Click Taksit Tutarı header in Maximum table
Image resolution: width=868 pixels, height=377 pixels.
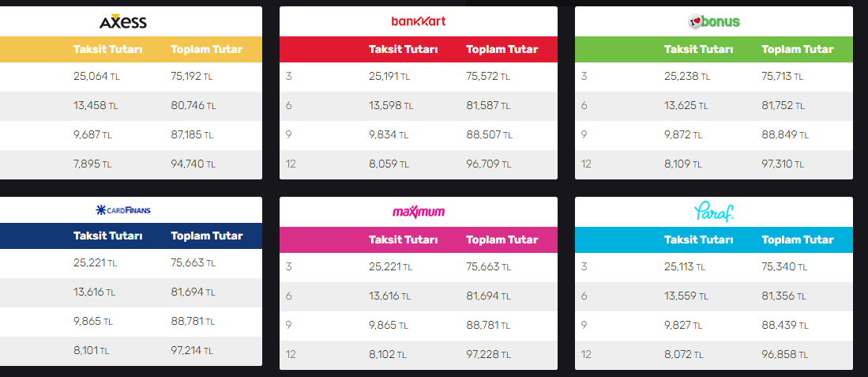[x=403, y=239]
